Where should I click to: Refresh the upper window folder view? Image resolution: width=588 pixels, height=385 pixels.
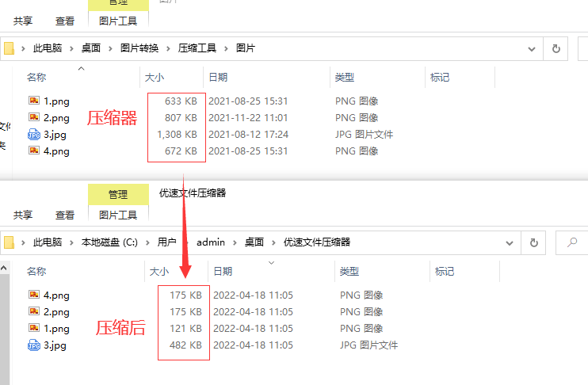pyautogui.click(x=556, y=49)
